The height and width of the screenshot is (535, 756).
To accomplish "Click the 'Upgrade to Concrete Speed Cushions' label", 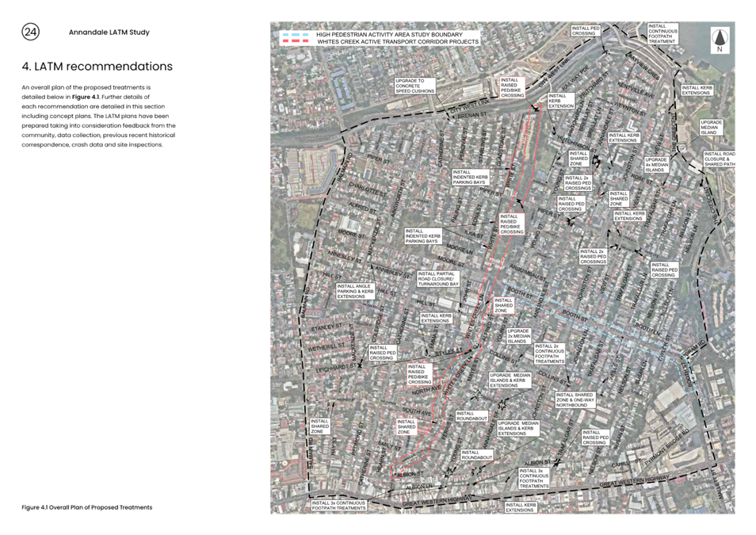I will 414,86.
